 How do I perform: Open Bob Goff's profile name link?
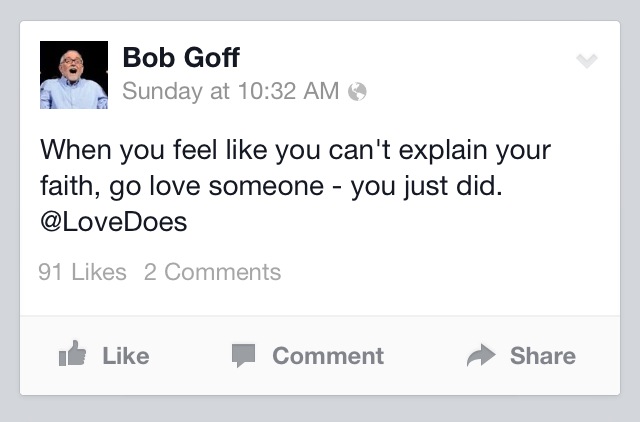(180, 58)
